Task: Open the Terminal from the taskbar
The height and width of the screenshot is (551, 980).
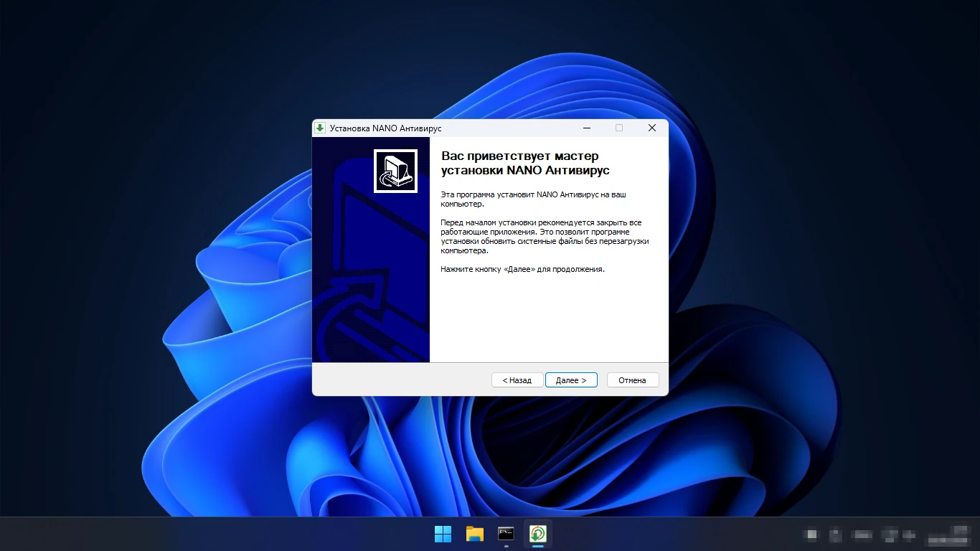Action: [x=507, y=534]
